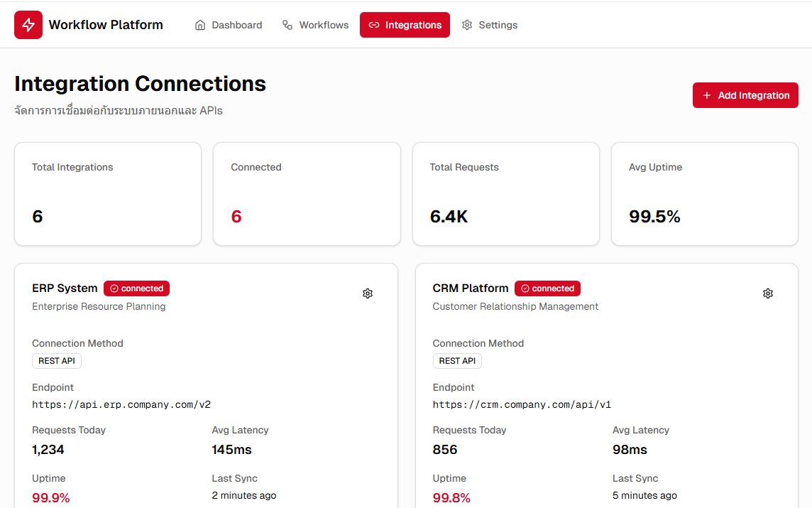Image resolution: width=812 pixels, height=508 pixels.
Task: Go to the Dashboard tab
Action: (229, 25)
